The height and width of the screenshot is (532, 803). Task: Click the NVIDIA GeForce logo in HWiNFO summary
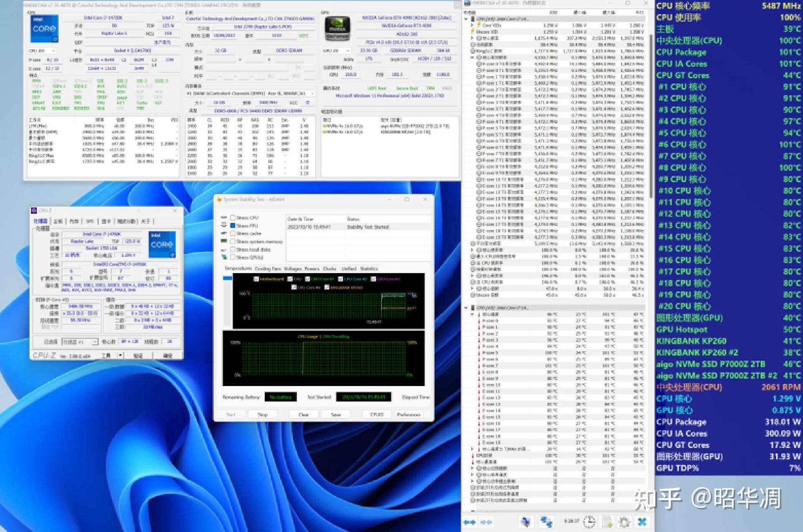click(x=337, y=28)
